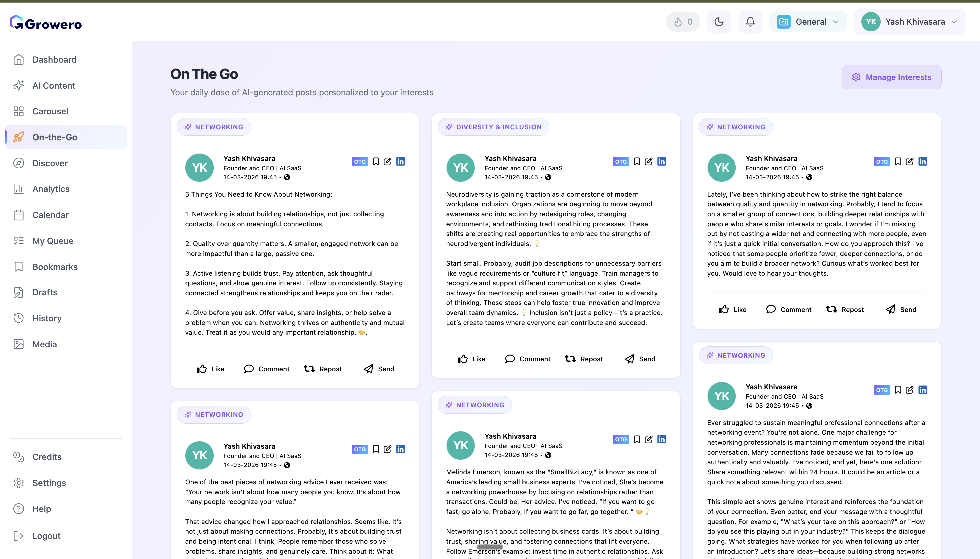This screenshot has width=980, height=559.
Task: Toggle dark mode with the moon icon
Action: (x=719, y=22)
